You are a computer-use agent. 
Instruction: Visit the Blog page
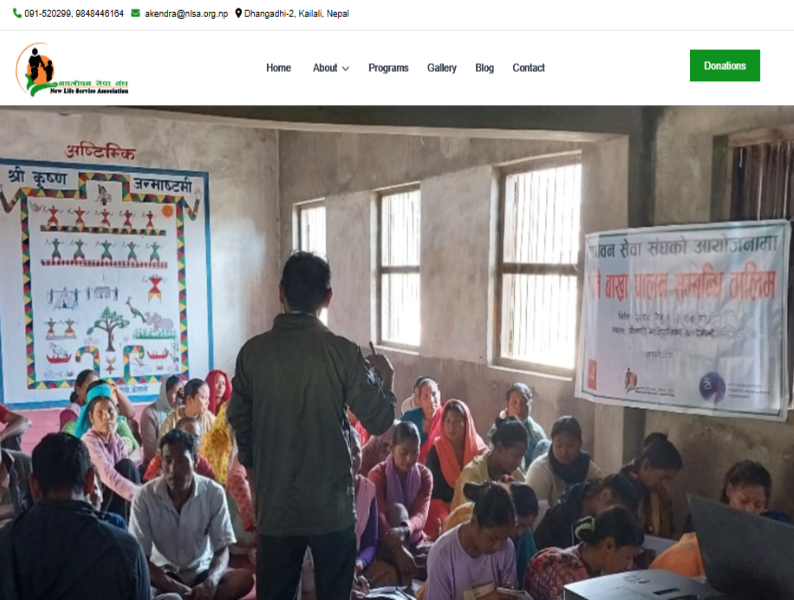485,68
